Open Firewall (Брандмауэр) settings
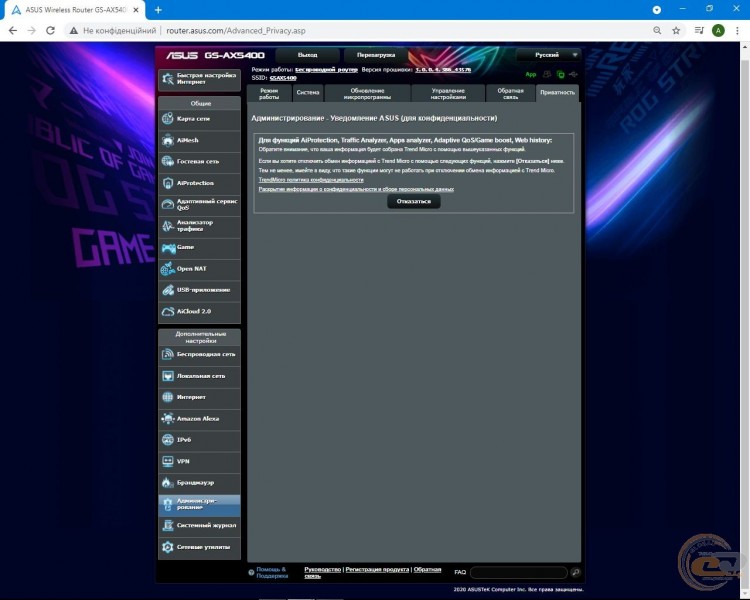This screenshot has height=600, width=750. [x=199, y=483]
